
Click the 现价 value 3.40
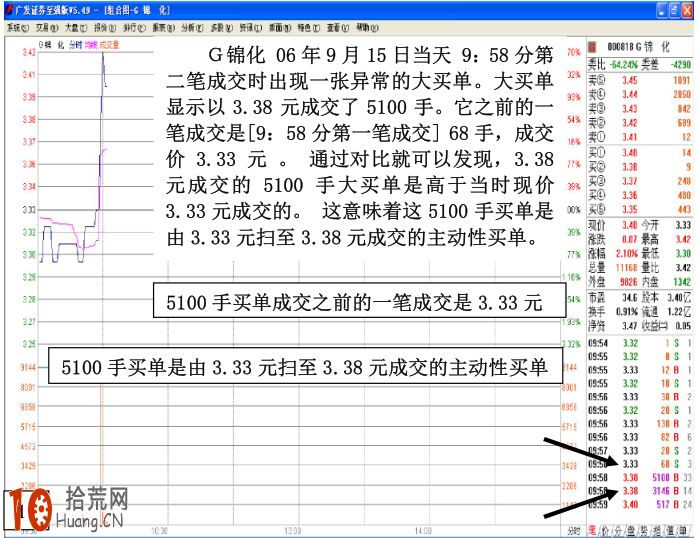(x=630, y=225)
